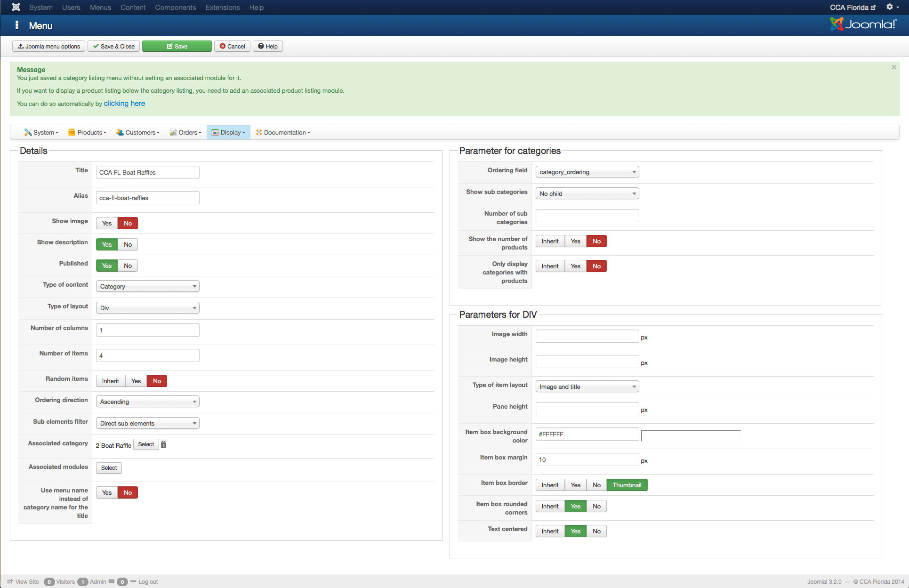Open the Components top menu

coord(175,8)
